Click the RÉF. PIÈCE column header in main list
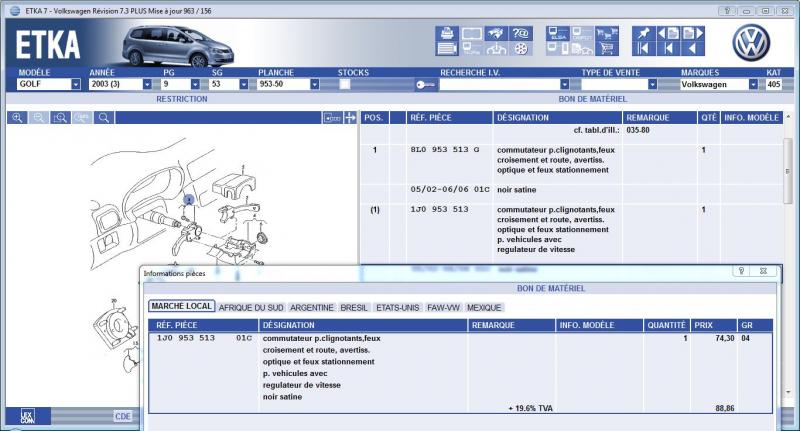 click(x=449, y=118)
